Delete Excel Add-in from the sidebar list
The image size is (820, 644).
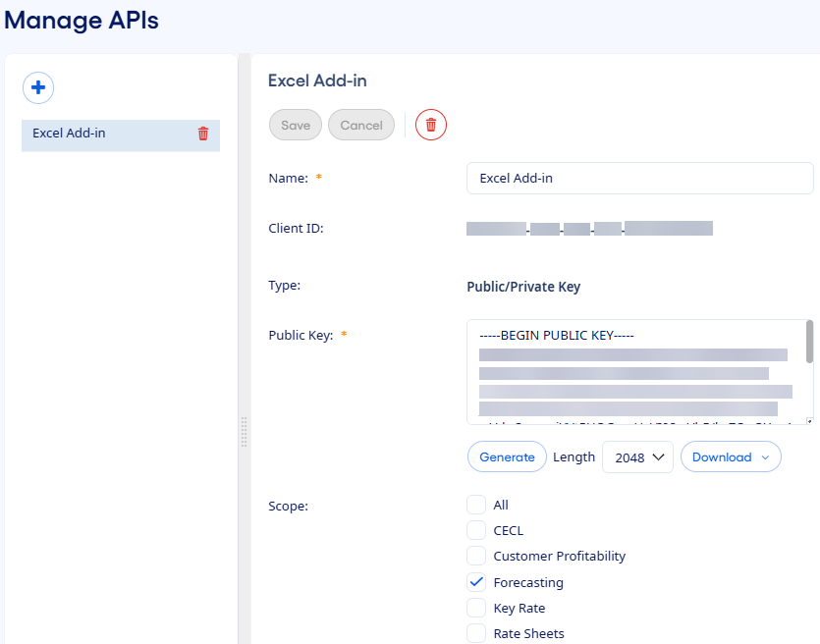(203, 134)
